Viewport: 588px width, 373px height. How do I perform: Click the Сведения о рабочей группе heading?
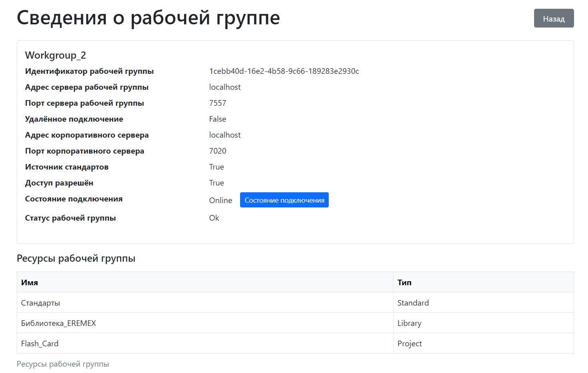click(148, 18)
